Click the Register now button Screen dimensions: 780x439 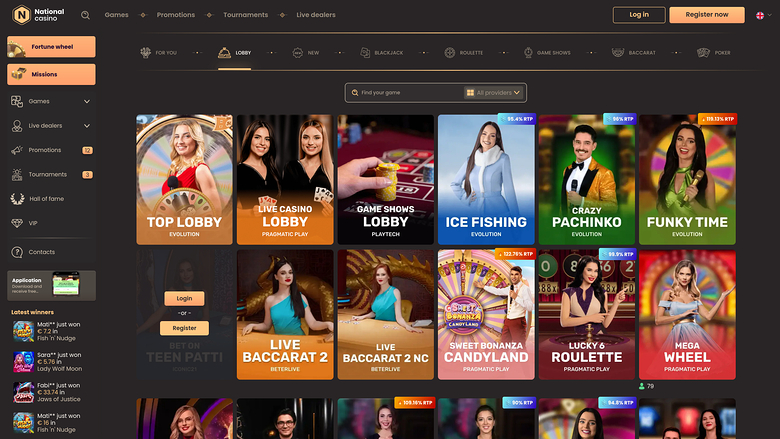coord(707,15)
